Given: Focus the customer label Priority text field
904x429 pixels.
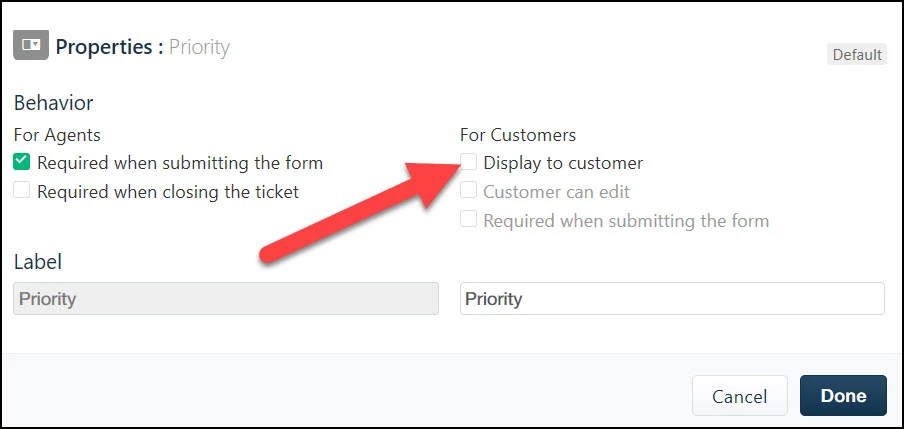Looking at the screenshot, I should 672,299.
